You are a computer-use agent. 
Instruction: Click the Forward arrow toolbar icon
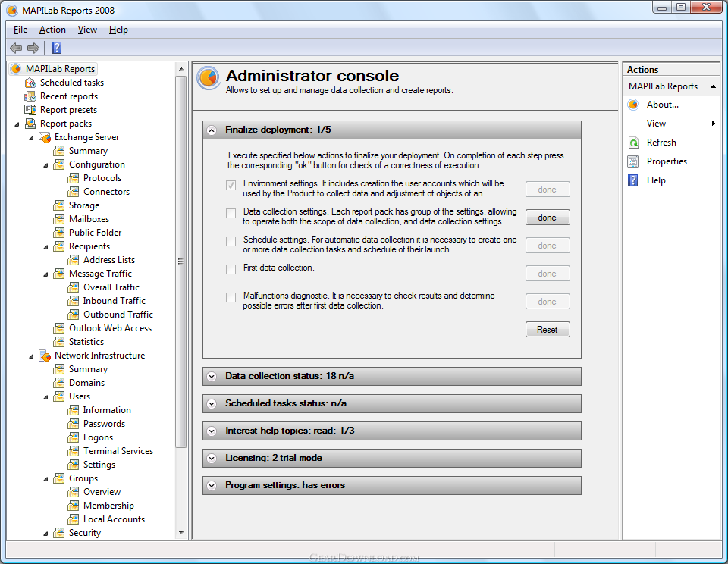33,48
